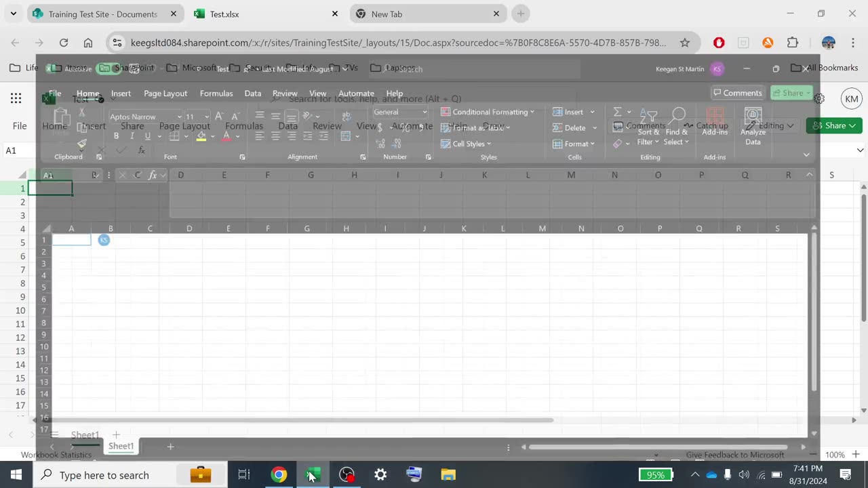Toggle Underline in the Font group
The height and width of the screenshot is (488, 868).
(x=147, y=136)
